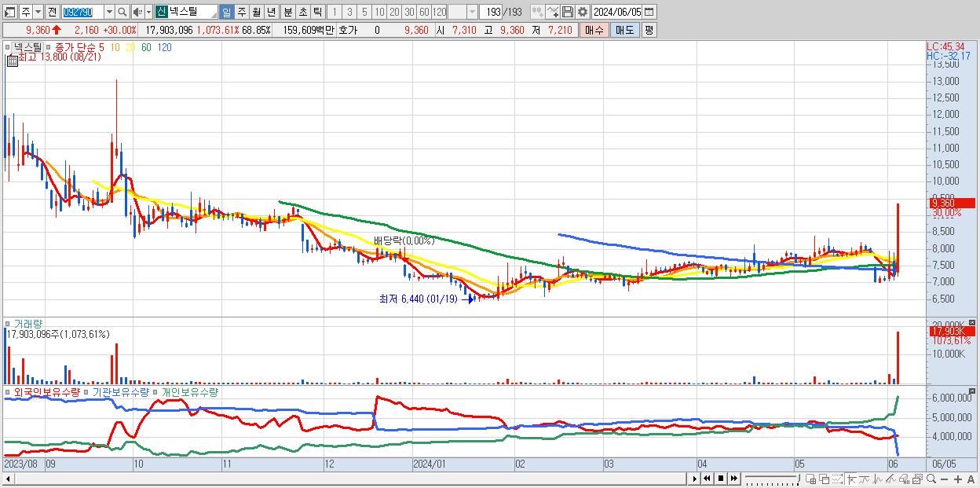The width and height of the screenshot is (980, 488).
Task: Click the 종가 단순 moving average legend
Action: coord(77,48)
